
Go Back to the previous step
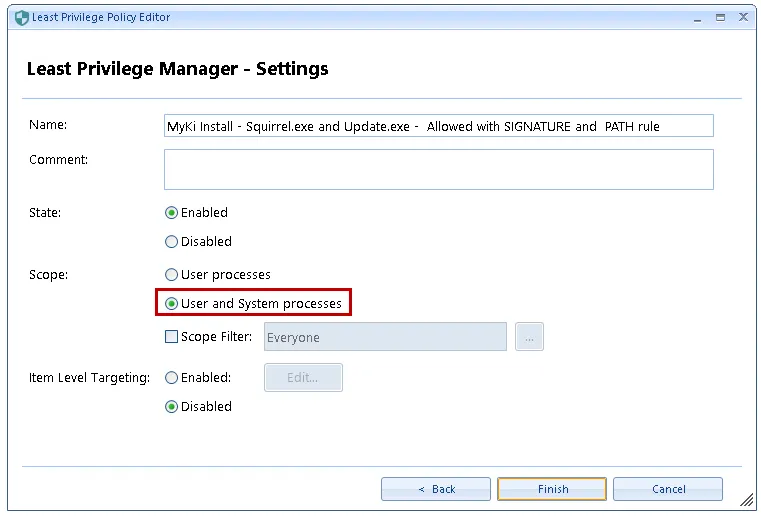tap(436, 489)
